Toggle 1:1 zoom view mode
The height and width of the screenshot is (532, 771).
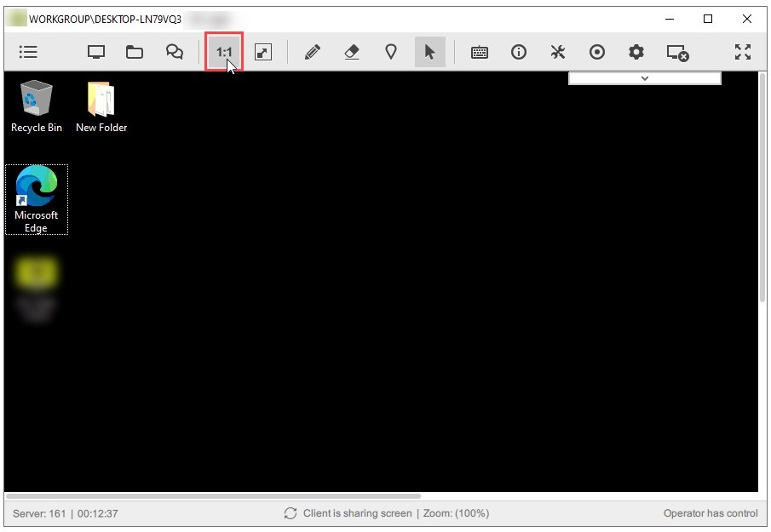pos(223,52)
